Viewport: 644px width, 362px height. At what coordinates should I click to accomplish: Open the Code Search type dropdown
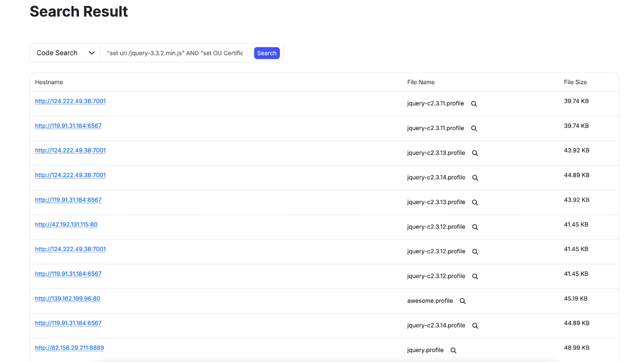click(65, 53)
